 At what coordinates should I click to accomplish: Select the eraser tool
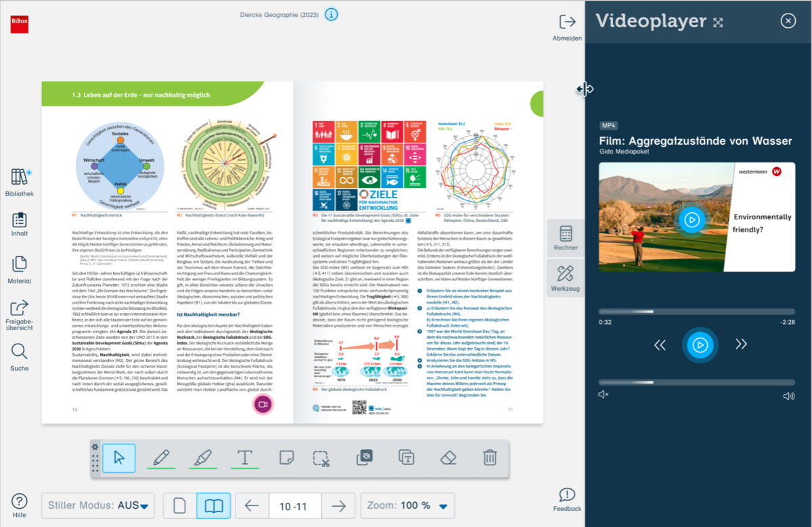tap(448, 458)
